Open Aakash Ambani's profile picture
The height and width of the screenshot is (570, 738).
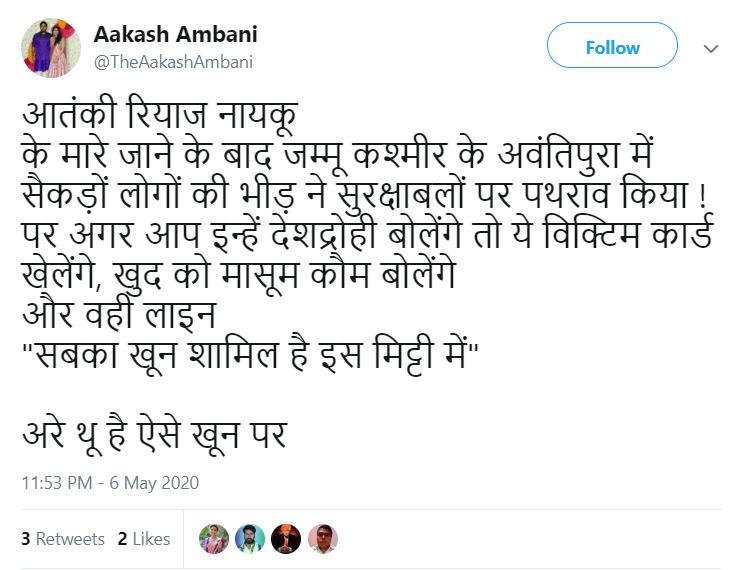50,47
